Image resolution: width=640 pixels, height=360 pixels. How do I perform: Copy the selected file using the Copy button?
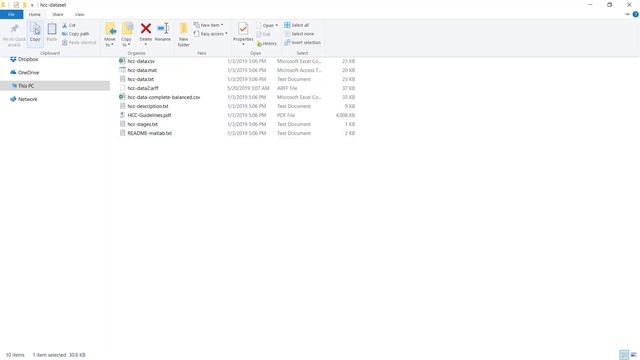(x=35, y=33)
